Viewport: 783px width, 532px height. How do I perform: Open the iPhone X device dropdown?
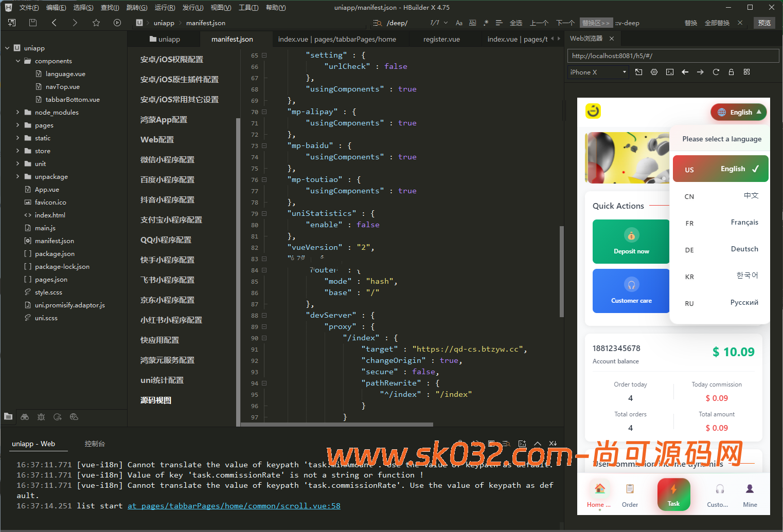597,72
